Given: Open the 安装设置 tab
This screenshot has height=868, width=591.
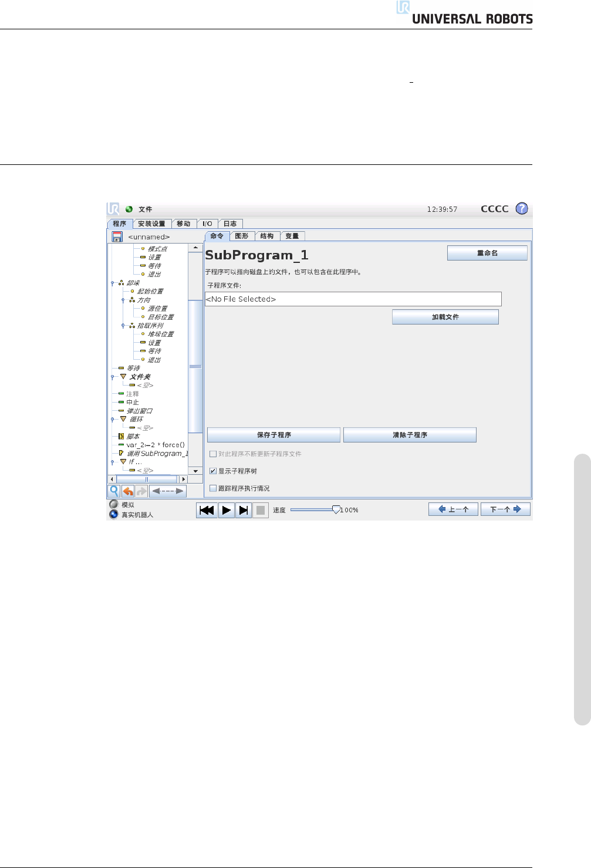Looking at the screenshot, I should point(151,224).
